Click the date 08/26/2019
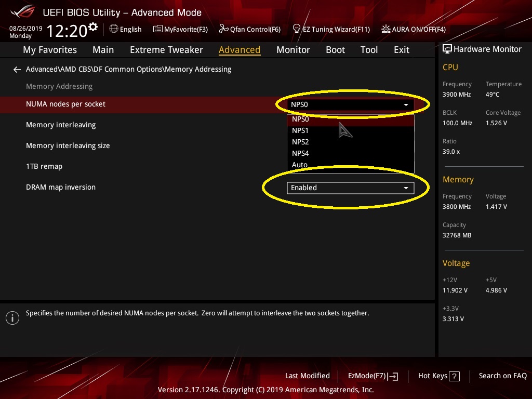Viewport: 532px width, 399px height. tap(26, 29)
